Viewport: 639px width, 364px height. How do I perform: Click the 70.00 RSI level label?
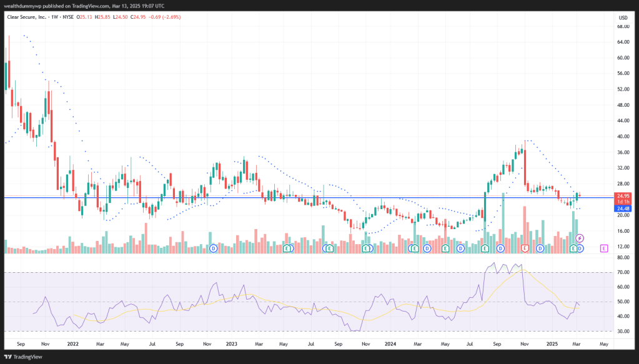pos(623,273)
